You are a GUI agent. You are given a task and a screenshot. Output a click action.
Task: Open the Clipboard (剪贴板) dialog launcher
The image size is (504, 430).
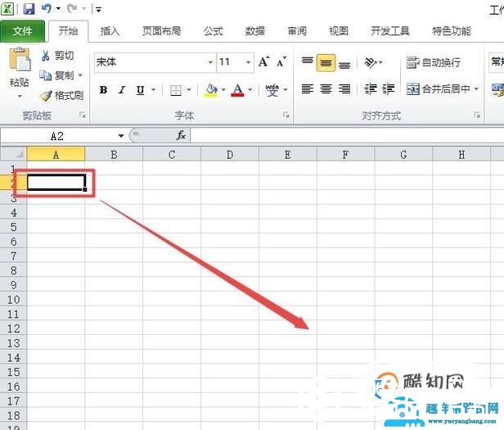pos(83,115)
